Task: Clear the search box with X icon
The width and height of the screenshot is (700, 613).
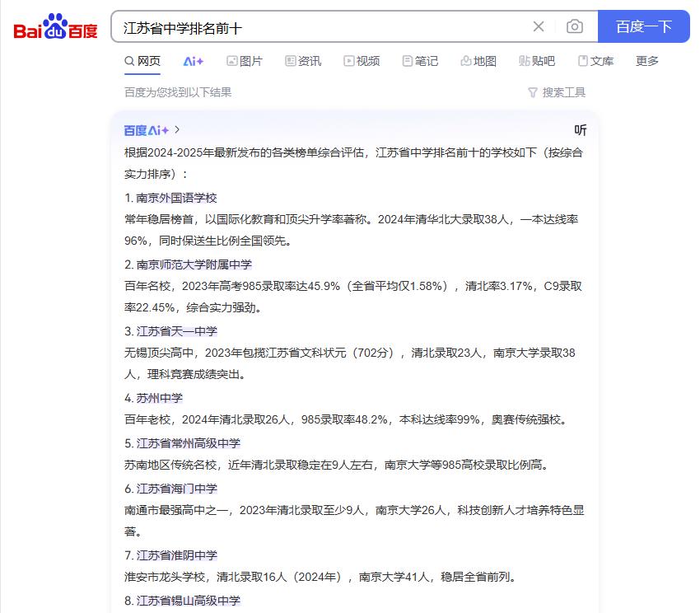Action: coord(539,26)
